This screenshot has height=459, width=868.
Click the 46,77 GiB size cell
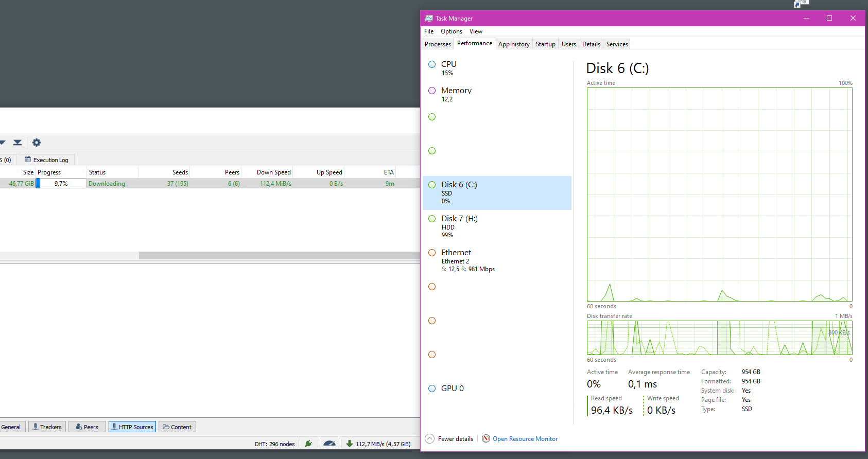(21, 184)
